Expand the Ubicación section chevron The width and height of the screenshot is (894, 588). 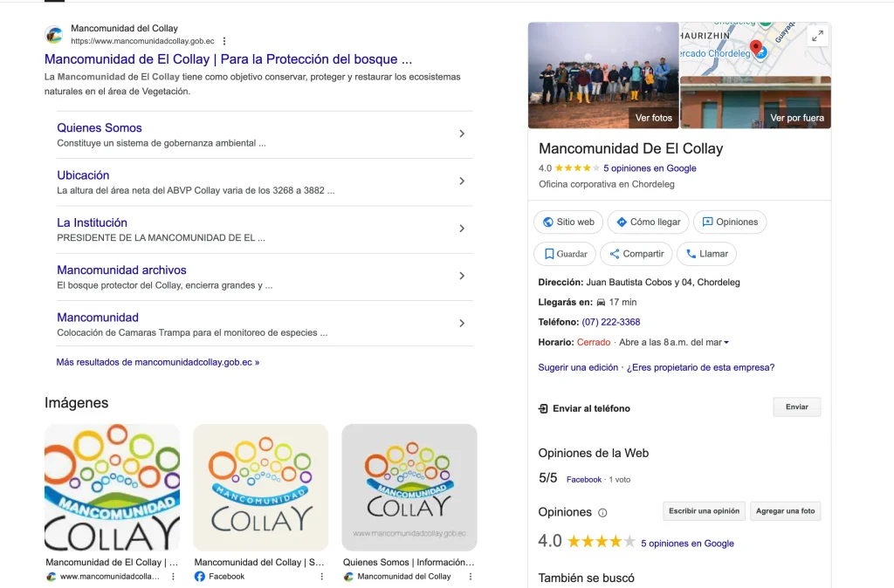(x=462, y=181)
